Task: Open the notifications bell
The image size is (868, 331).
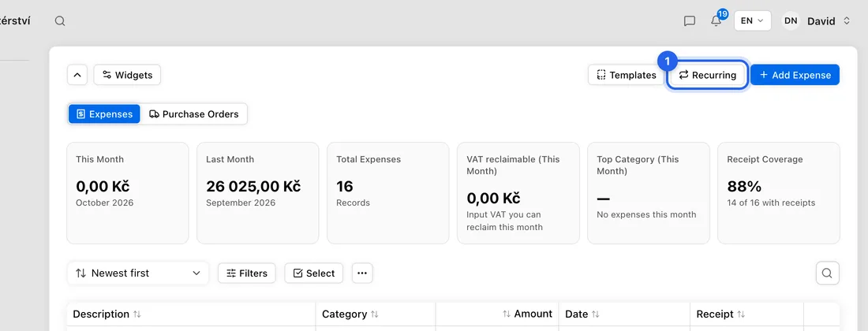Action: (x=716, y=20)
